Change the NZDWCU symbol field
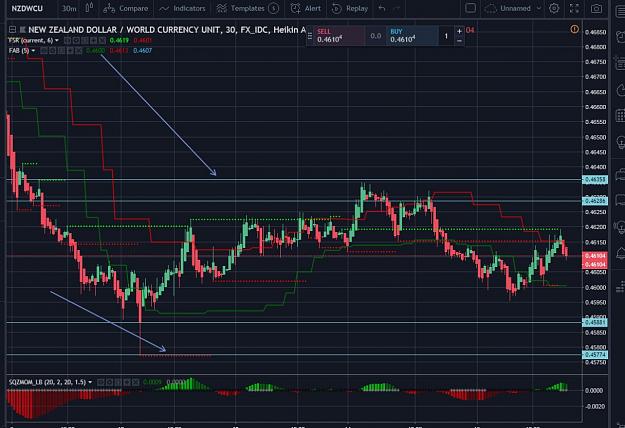The image size is (625, 428). [x=27, y=8]
